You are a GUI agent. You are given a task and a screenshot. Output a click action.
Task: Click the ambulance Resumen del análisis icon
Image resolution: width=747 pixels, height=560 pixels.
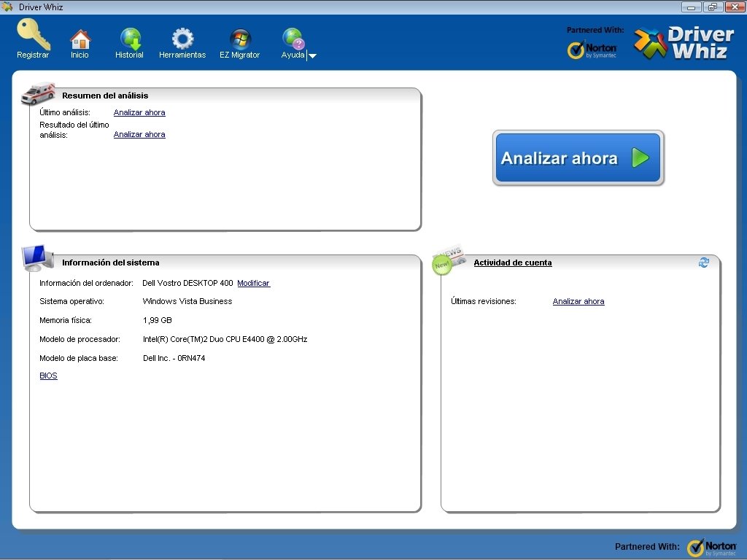pos(38,93)
